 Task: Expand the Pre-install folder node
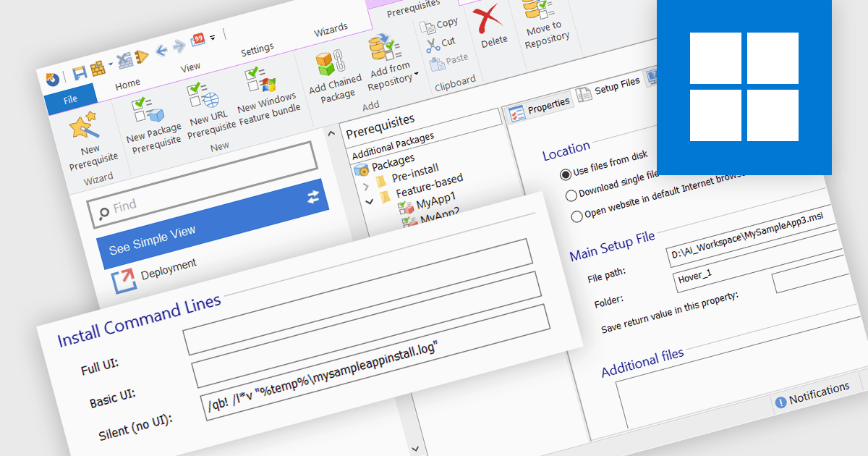[366, 185]
